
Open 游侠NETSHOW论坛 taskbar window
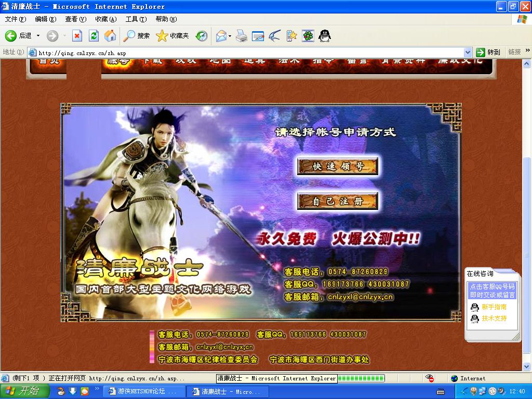(x=143, y=392)
